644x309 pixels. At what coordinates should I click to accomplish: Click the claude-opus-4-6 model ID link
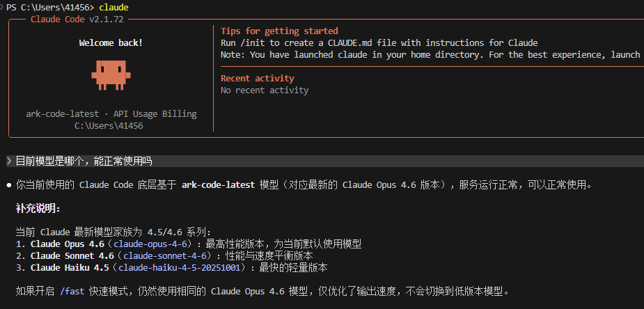tap(150, 244)
